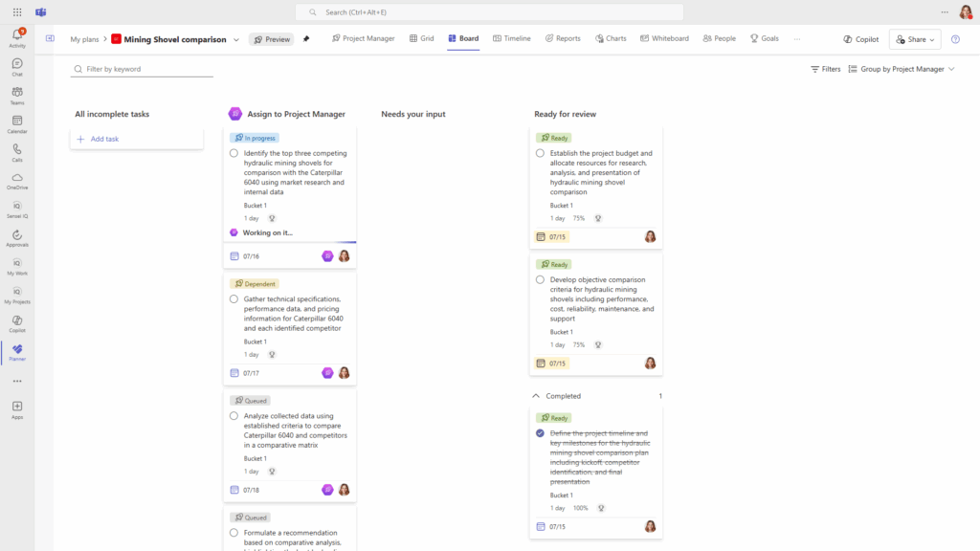Open My Projects in the sidebar
Viewport: 980px width, 551px height.
[17, 296]
